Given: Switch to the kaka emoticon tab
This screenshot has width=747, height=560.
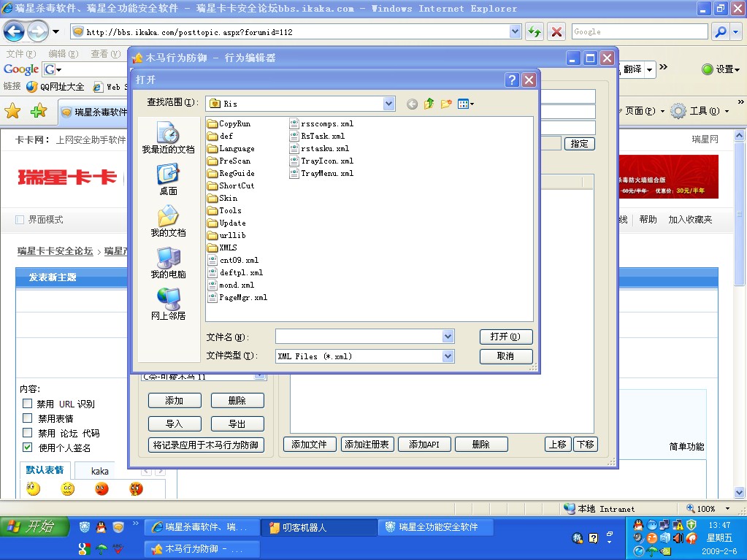Looking at the screenshot, I should pyautogui.click(x=99, y=471).
